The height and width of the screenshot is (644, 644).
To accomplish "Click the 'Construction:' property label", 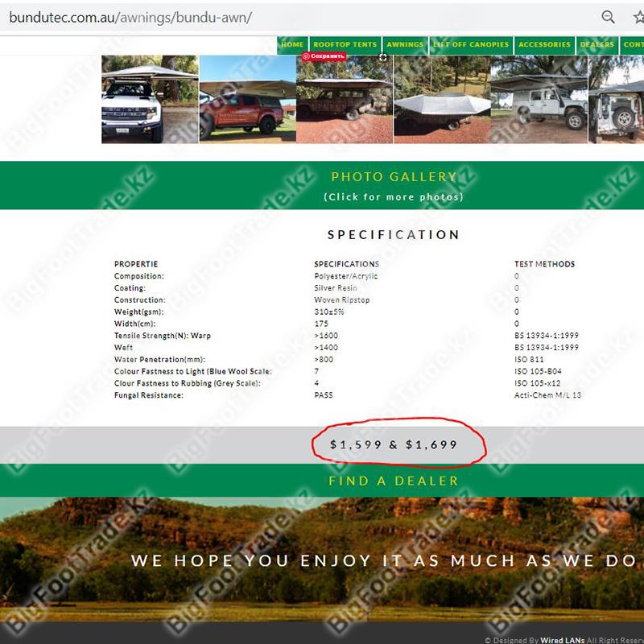I will tap(139, 299).
